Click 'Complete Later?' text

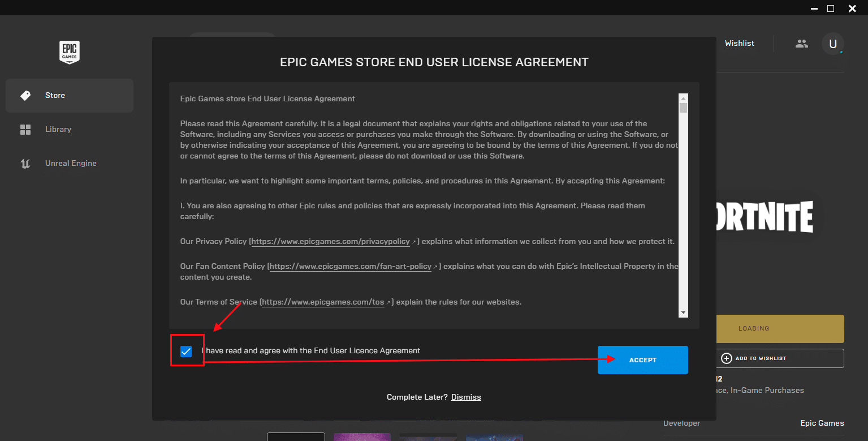[x=417, y=397]
